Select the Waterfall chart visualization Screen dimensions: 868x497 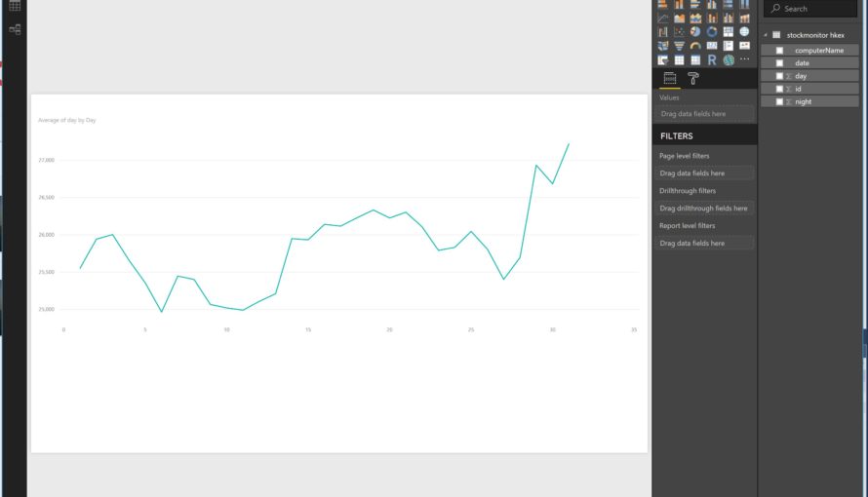662,32
